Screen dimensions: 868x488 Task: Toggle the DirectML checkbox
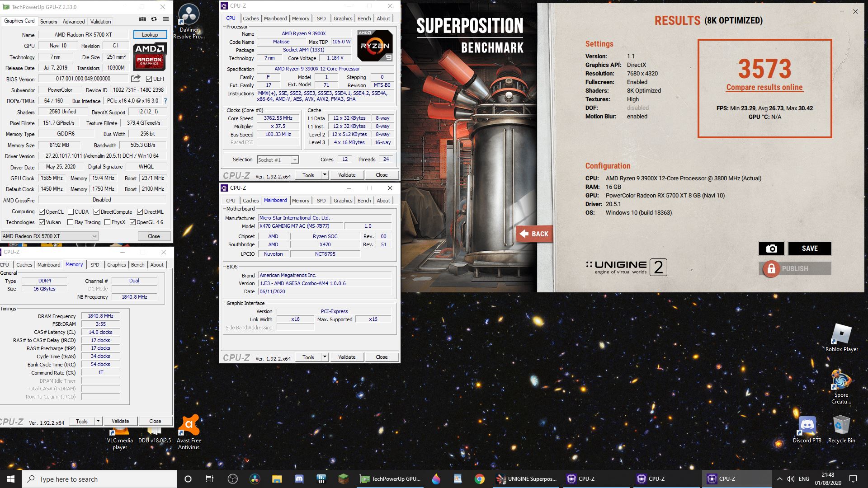coord(140,212)
